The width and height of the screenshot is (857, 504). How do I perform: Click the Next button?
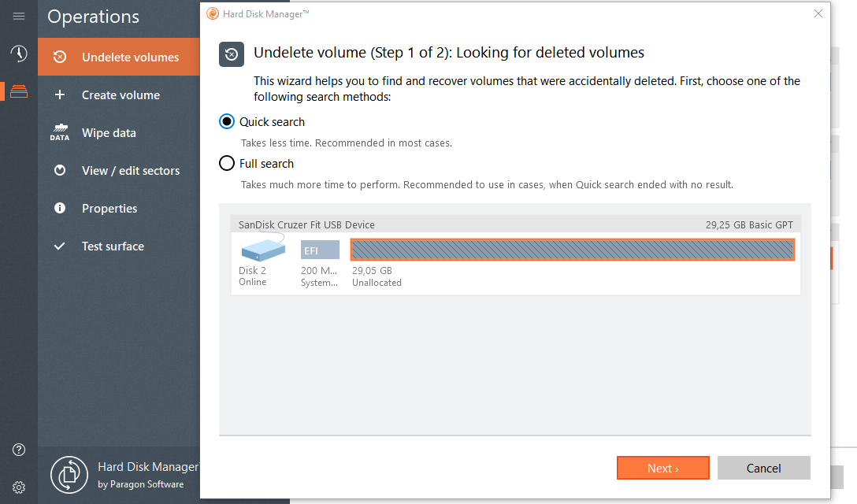click(x=663, y=468)
